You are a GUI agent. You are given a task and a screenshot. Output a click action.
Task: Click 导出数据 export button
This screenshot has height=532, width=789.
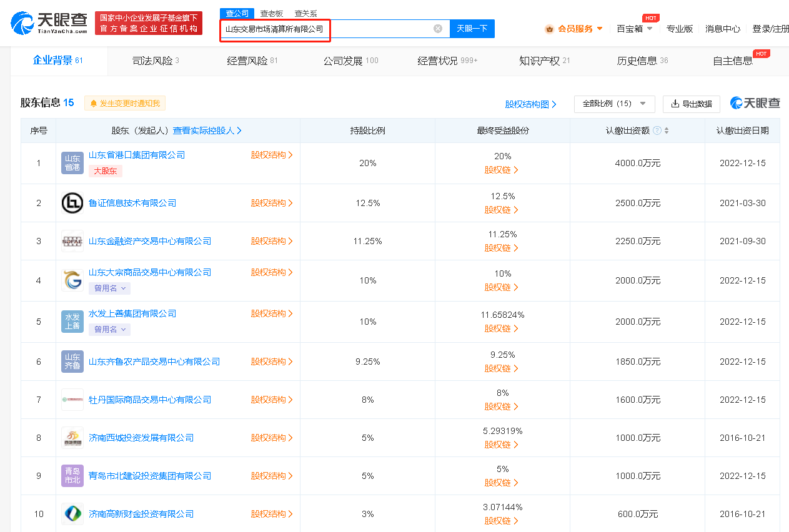[692, 104]
